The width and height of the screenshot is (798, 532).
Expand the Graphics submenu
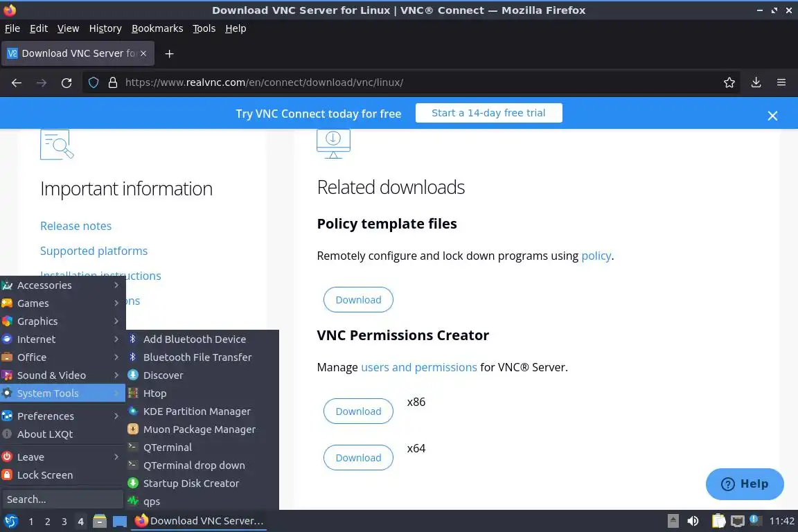tap(62, 321)
